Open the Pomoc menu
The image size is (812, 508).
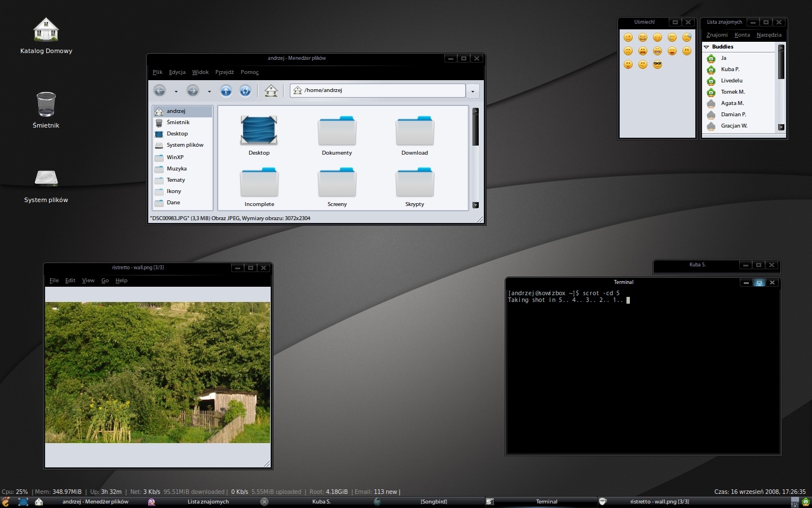[x=249, y=72]
